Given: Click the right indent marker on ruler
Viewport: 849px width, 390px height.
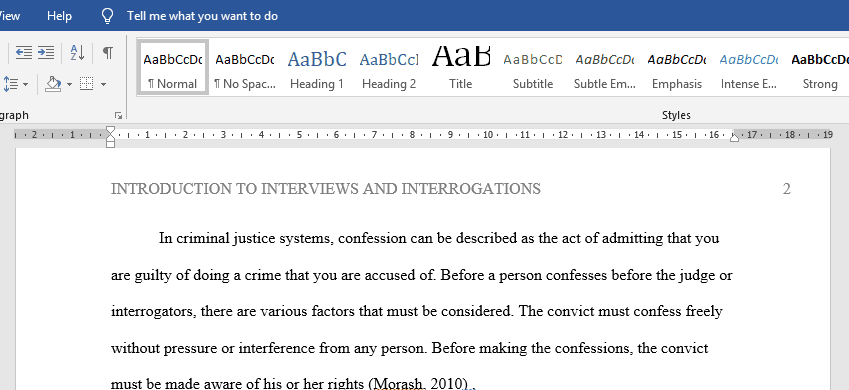Looking at the screenshot, I should tap(734, 138).
